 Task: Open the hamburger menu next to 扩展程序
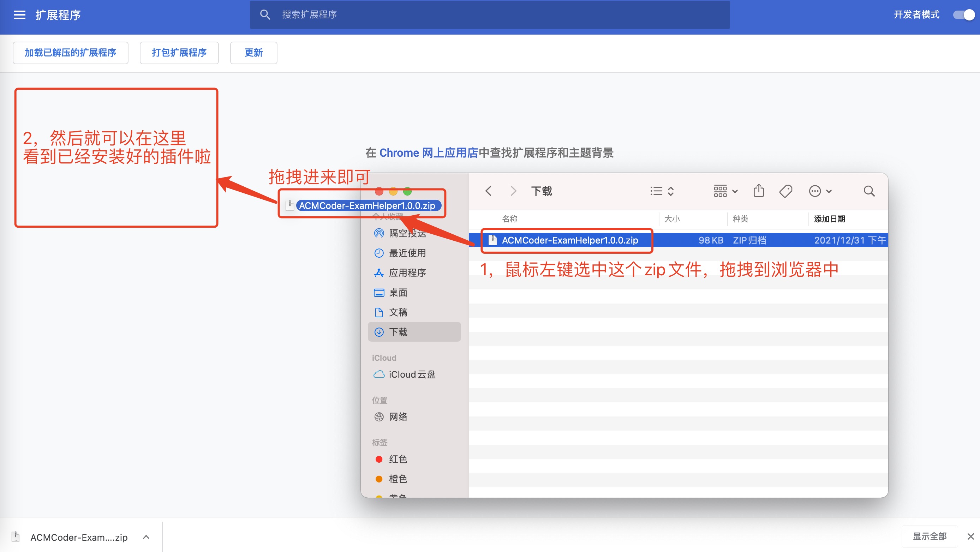click(19, 15)
